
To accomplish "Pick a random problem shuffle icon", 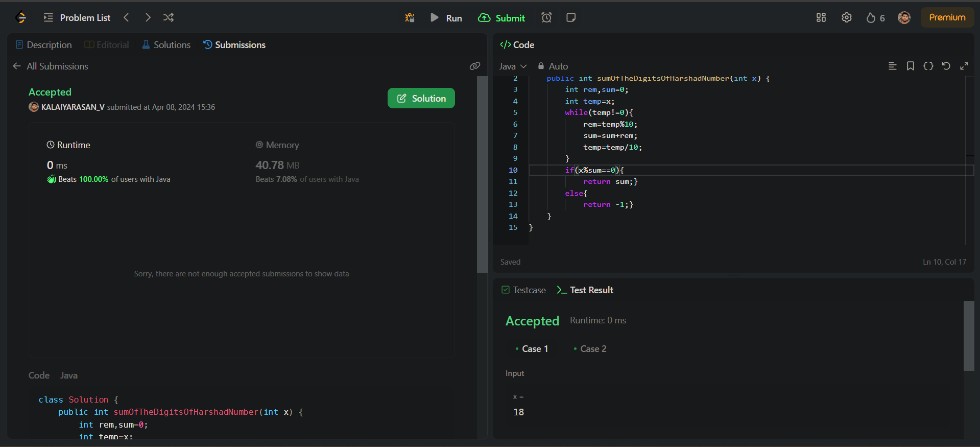I will [x=169, y=17].
